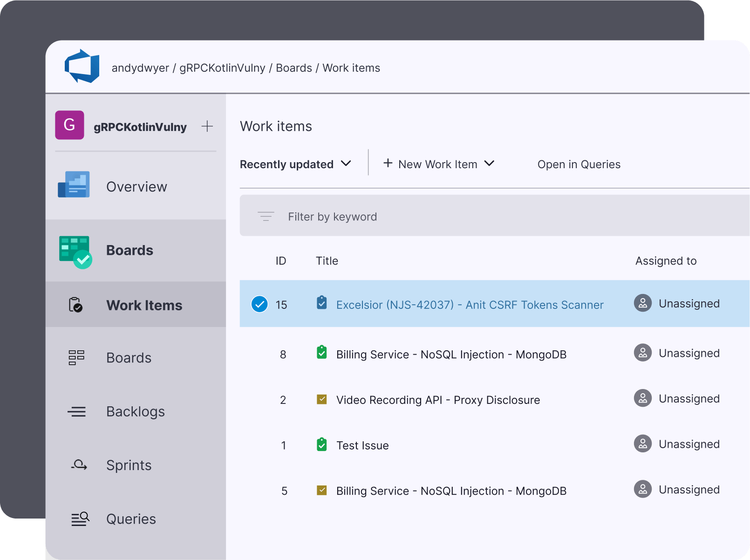Open item 8 Billing Service - NoSQL Injection title
The width and height of the screenshot is (750, 560).
pyautogui.click(x=451, y=355)
